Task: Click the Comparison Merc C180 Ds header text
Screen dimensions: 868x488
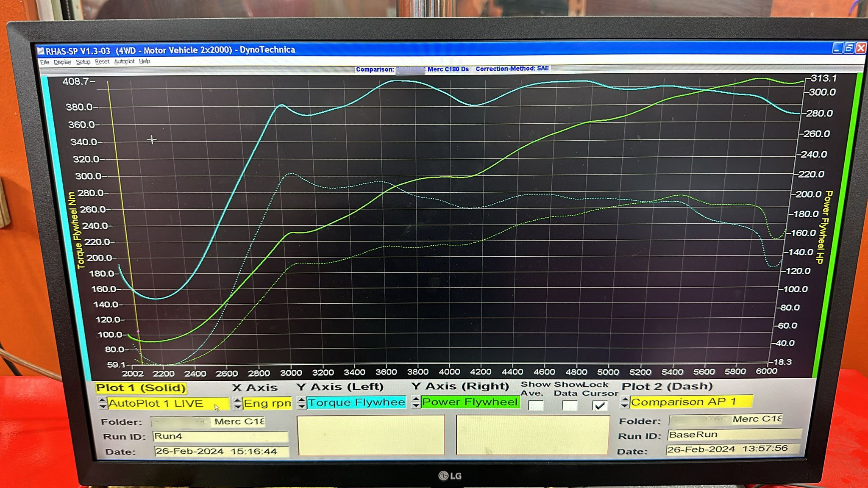Action: [412, 69]
